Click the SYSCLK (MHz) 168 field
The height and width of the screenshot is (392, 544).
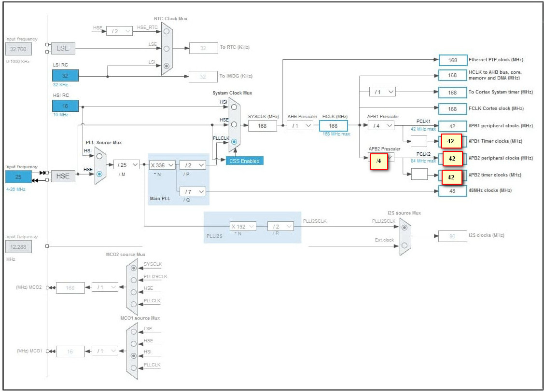pyautogui.click(x=263, y=126)
